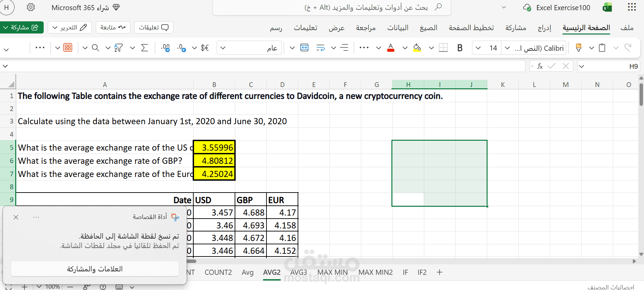This screenshot has height=290, width=644.
Task: Click the increase decimal icon
Action: tap(166, 48)
